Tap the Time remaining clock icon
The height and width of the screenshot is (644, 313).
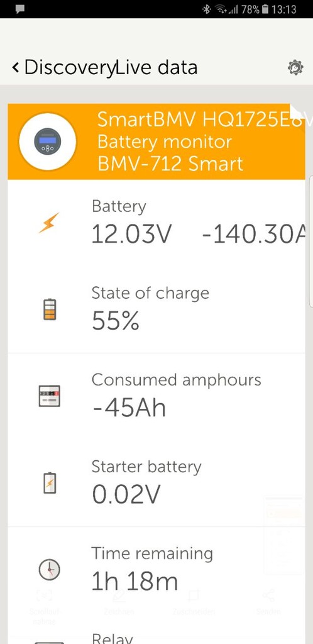49,570
